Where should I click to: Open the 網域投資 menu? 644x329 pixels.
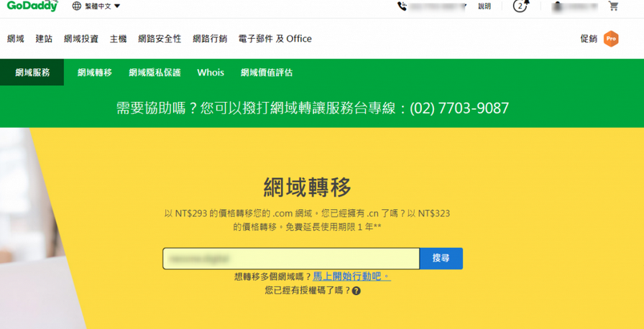81,39
